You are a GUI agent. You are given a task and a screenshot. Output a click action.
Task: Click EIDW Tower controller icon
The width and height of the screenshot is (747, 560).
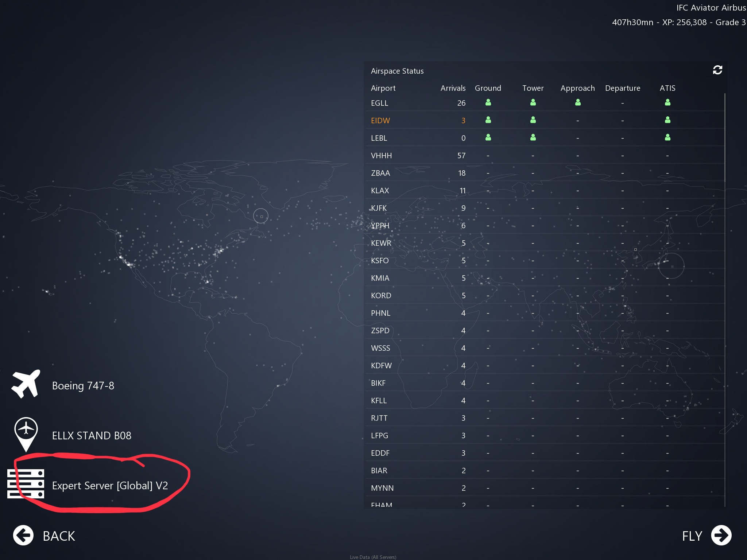pyautogui.click(x=533, y=120)
